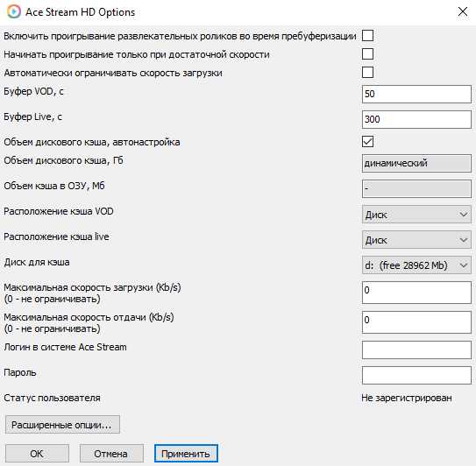Focus the maximum download speed field

(x=416, y=293)
